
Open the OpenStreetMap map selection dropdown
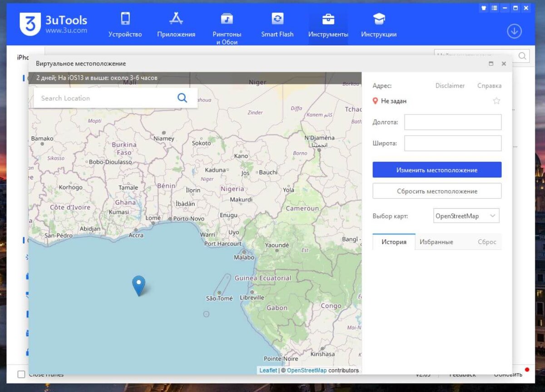coord(466,216)
